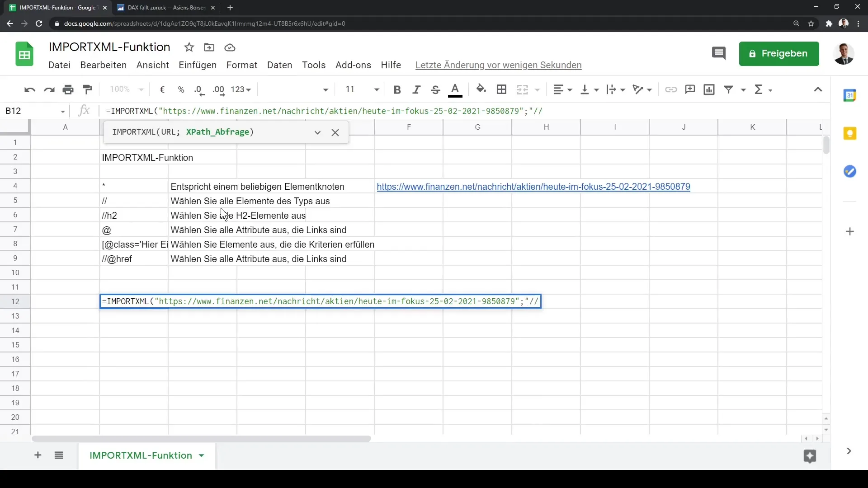Format as currency with Euro icon
The height and width of the screenshot is (488, 868).
(x=162, y=89)
